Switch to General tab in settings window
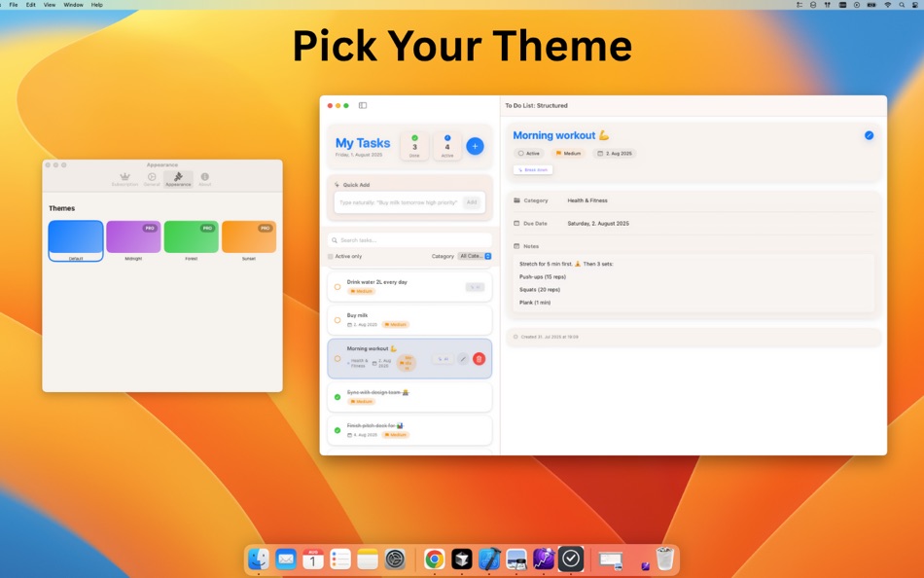This screenshot has height=578, width=924. pyautogui.click(x=152, y=179)
